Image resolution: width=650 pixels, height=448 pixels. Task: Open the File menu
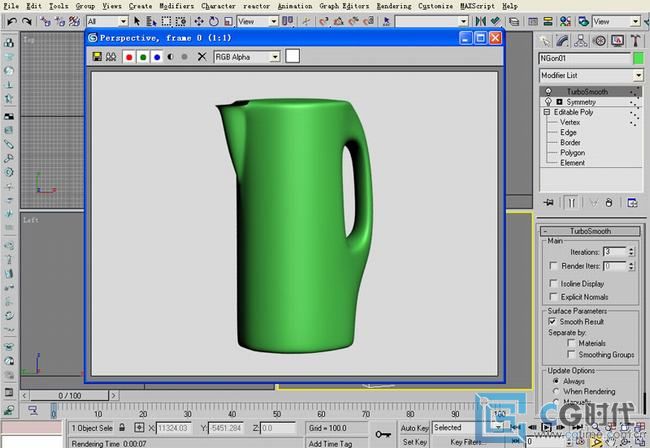[11, 6]
